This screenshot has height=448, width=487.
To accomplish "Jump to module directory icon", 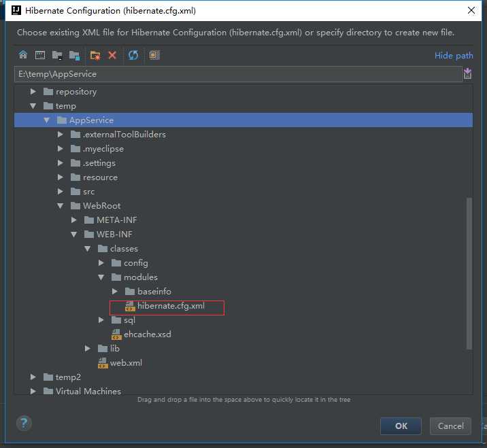I will point(75,56).
